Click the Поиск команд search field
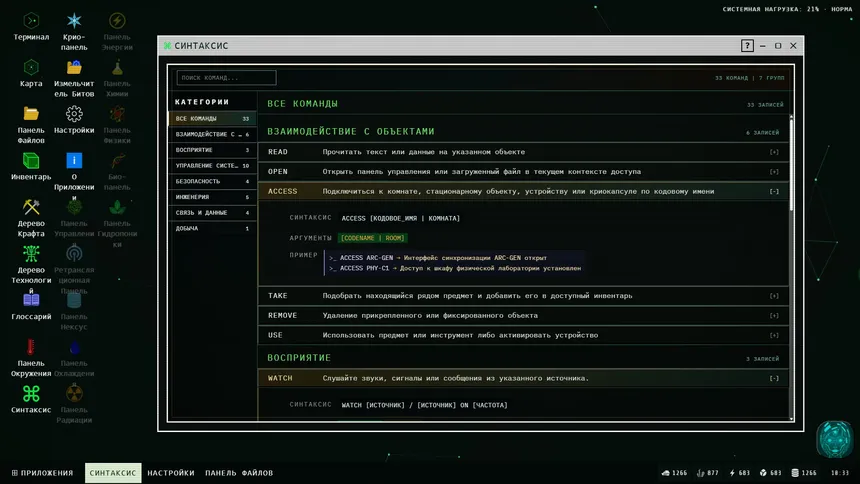 [227, 78]
